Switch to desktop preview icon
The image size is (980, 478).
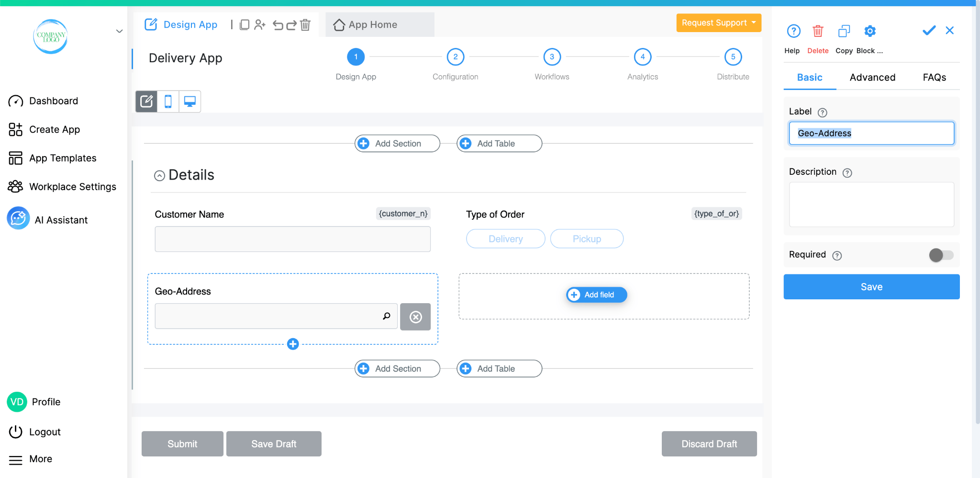coord(190,102)
